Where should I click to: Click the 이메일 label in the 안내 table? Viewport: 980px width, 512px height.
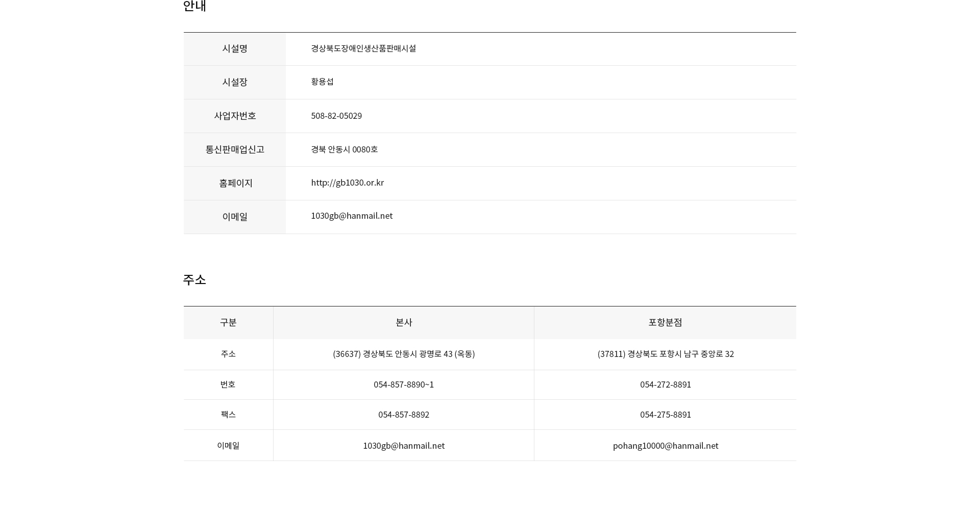(x=235, y=217)
